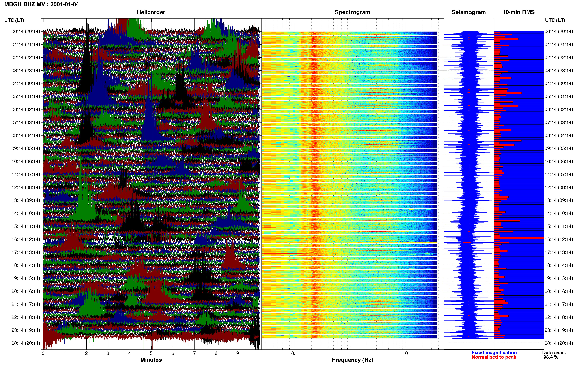The height and width of the screenshot is (368, 588).
Task: Click the right 'UTC (LT)' axis label
Action: tap(555, 20)
